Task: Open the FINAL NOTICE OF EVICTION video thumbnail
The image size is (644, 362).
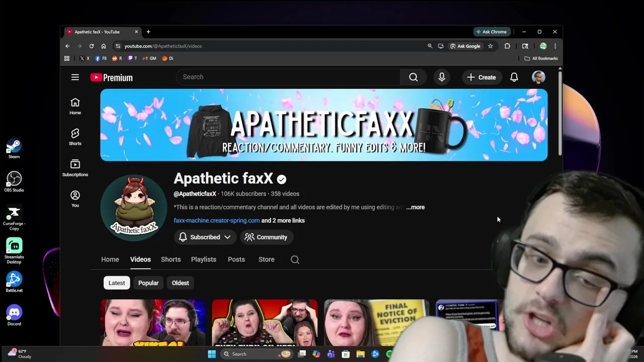Action: [376, 323]
